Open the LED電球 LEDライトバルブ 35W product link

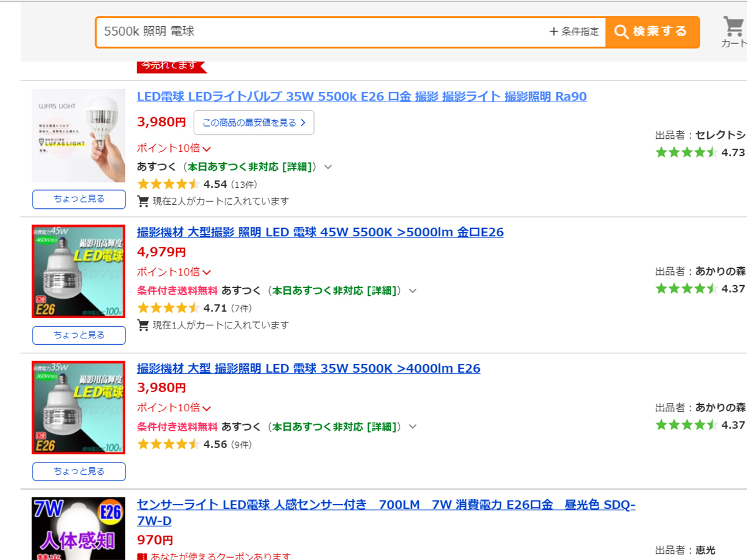[x=362, y=96]
